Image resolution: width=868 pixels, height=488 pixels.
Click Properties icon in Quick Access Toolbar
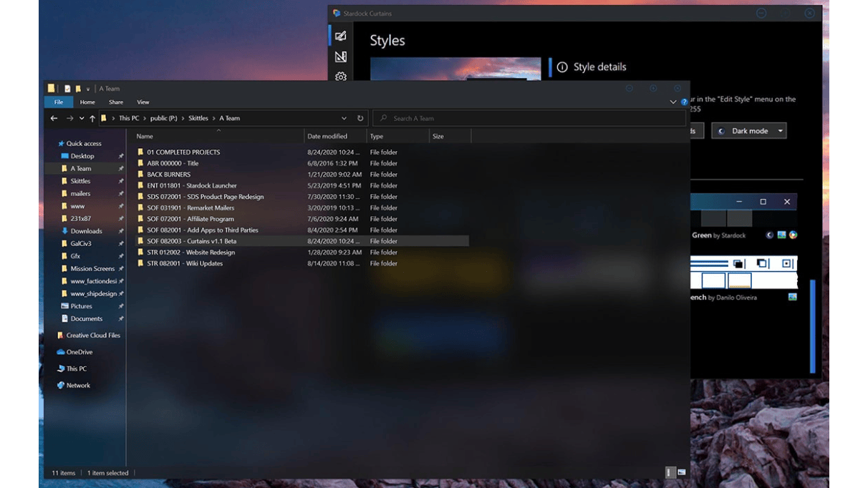(x=67, y=89)
